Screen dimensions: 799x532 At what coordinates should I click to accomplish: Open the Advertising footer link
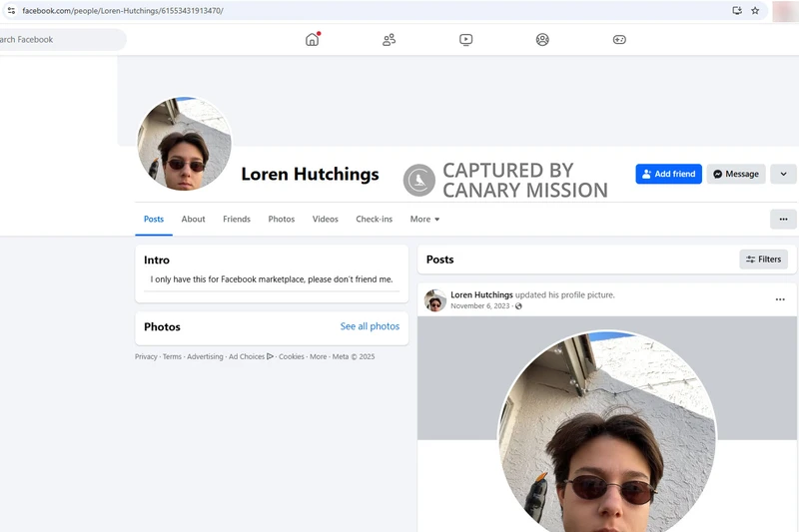[205, 356]
